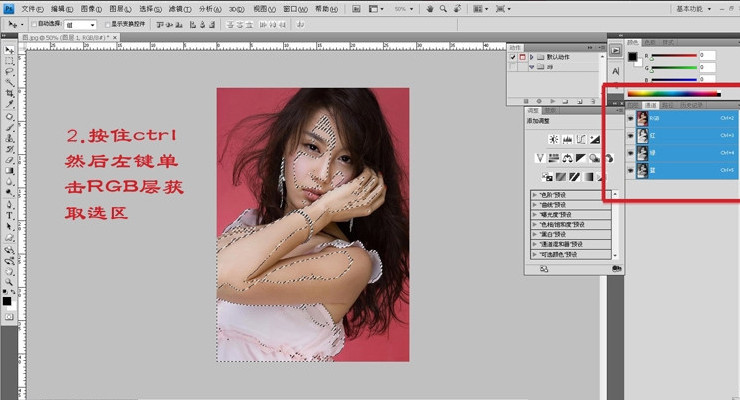Open the 图像 menu
The height and width of the screenshot is (400, 740).
(92, 8)
